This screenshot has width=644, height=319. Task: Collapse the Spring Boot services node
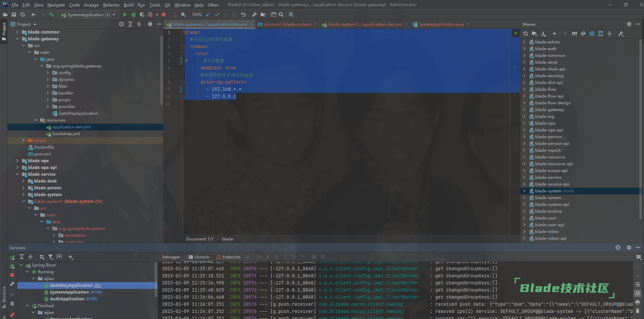coord(21,265)
